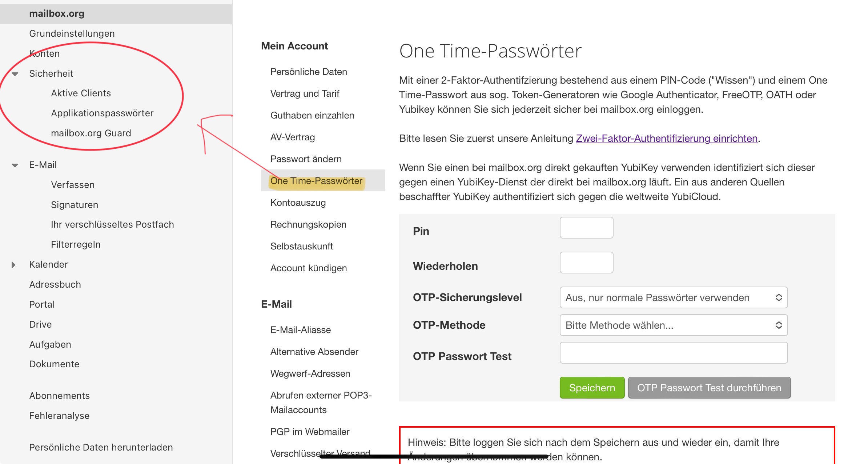The height and width of the screenshot is (464, 868).
Task: Expand the Kalender section arrow
Action: point(13,265)
